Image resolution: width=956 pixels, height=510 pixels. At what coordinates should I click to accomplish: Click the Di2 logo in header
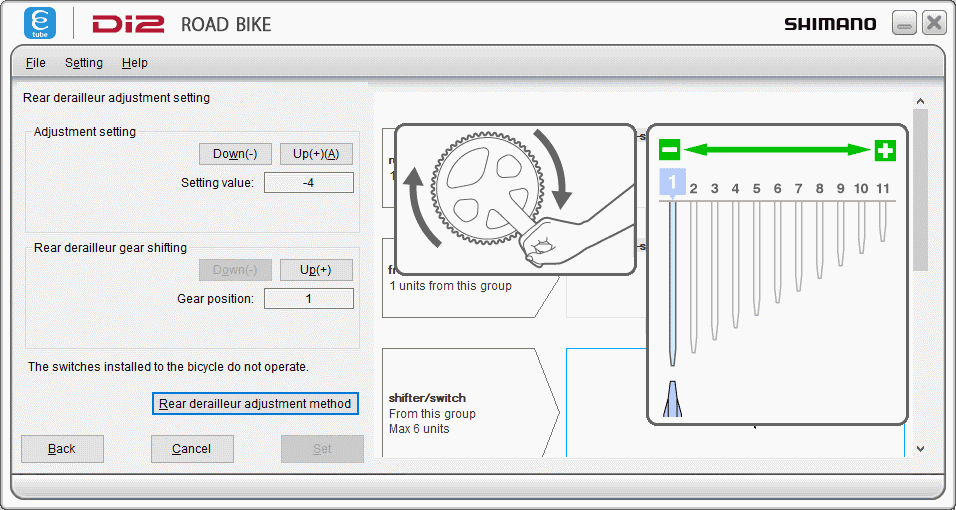click(128, 24)
